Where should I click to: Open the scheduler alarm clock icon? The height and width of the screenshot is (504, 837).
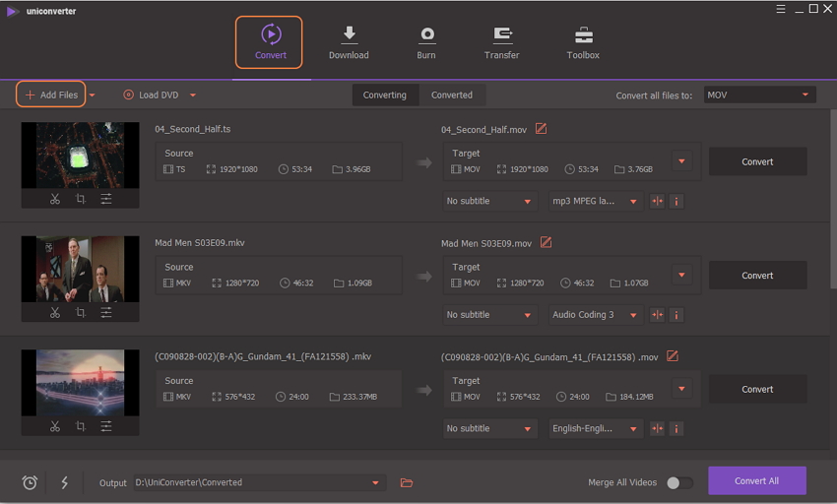30,482
